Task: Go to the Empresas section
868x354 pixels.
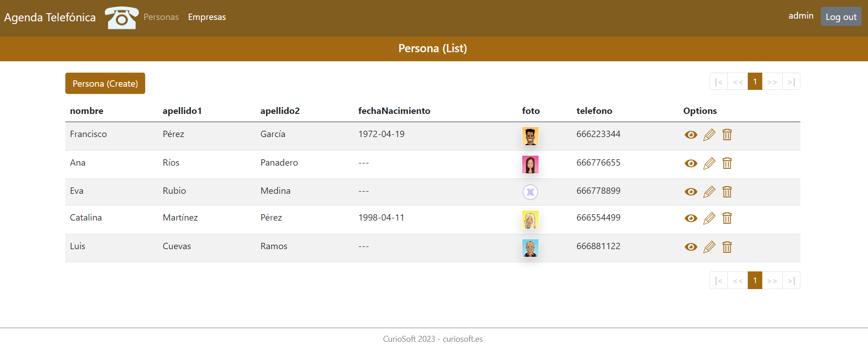Action: (x=207, y=17)
